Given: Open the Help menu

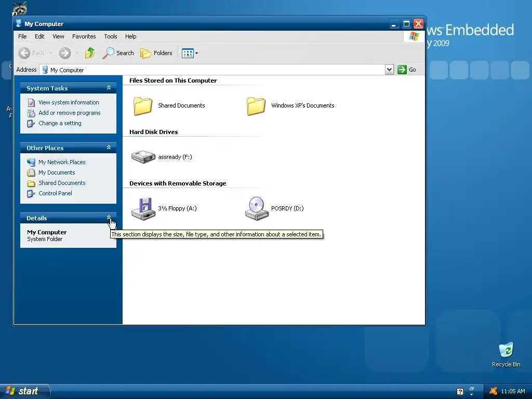Looking at the screenshot, I should coord(130,36).
